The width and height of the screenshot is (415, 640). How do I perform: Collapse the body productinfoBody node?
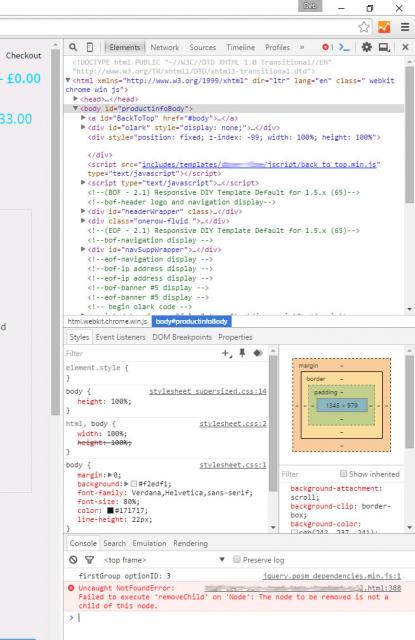pos(75,108)
